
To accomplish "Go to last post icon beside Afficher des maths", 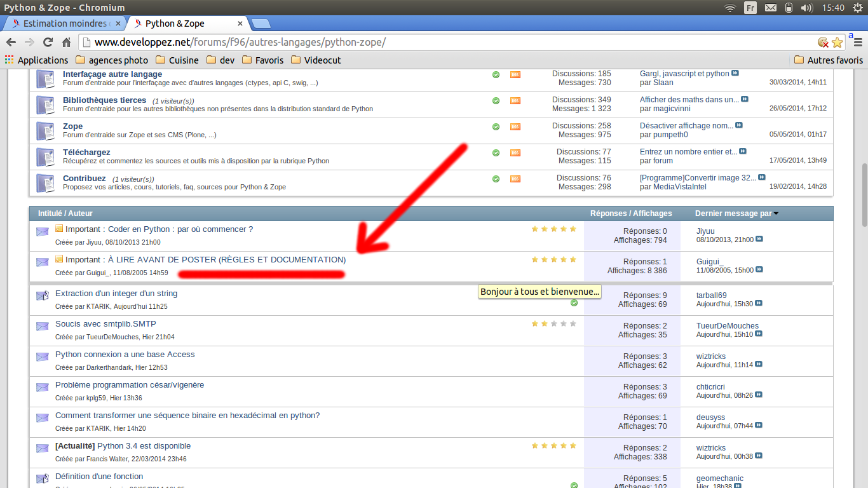I will coord(745,100).
